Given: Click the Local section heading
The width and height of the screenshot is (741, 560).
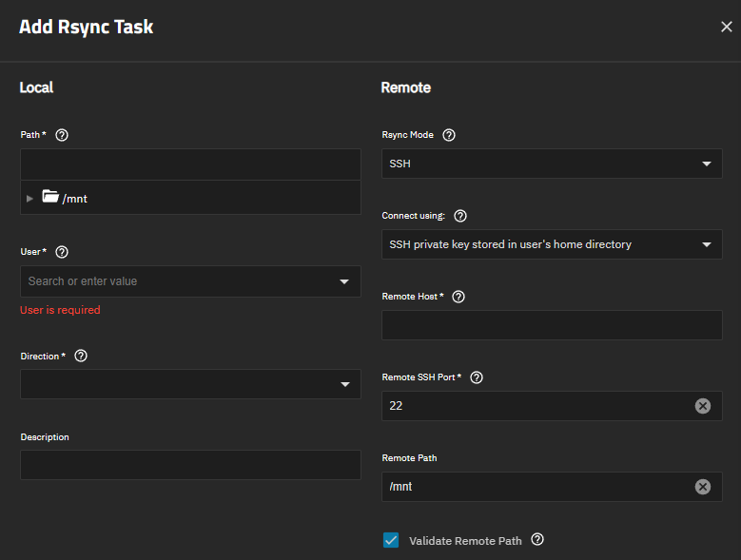Looking at the screenshot, I should point(36,87).
